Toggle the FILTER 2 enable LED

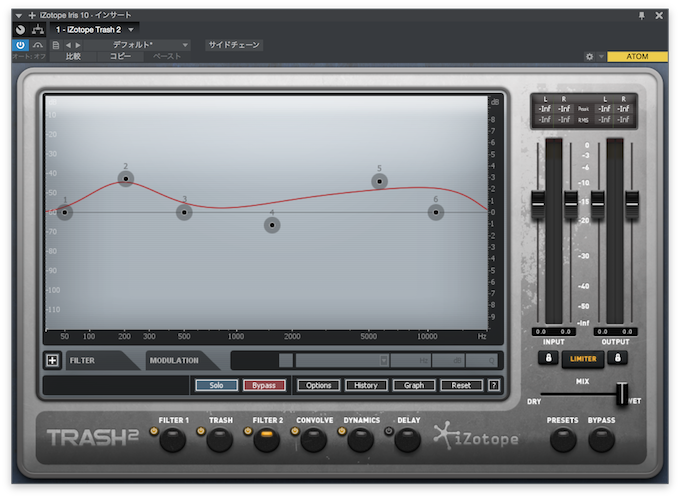pyautogui.click(x=248, y=431)
